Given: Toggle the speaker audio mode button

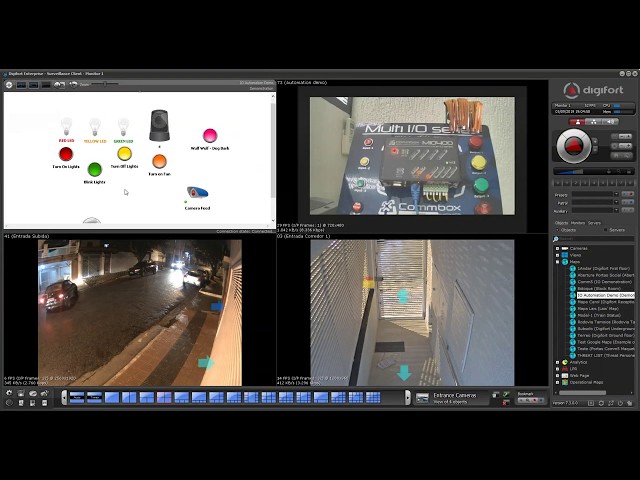Looking at the screenshot, I should pyautogui.click(x=610, y=122).
